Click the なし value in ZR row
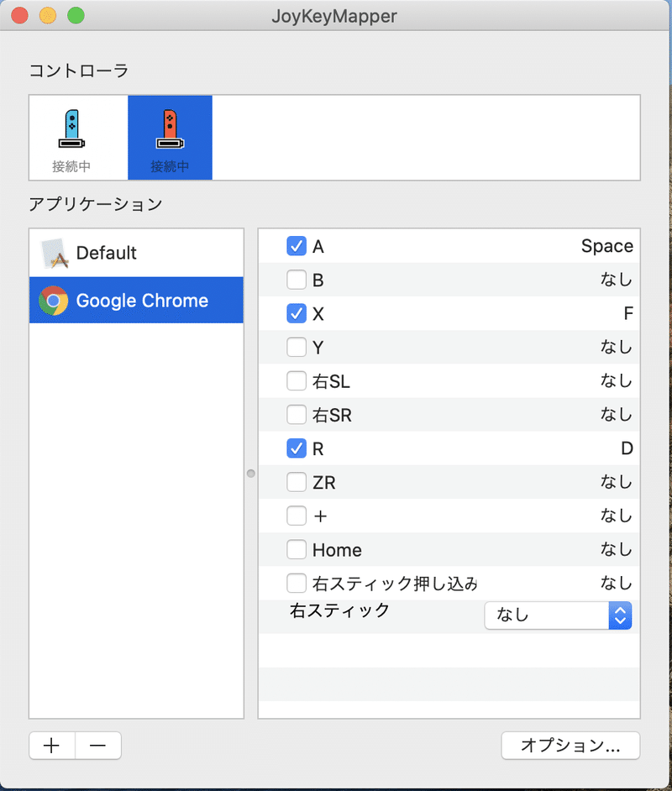The image size is (672, 791). (617, 482)
